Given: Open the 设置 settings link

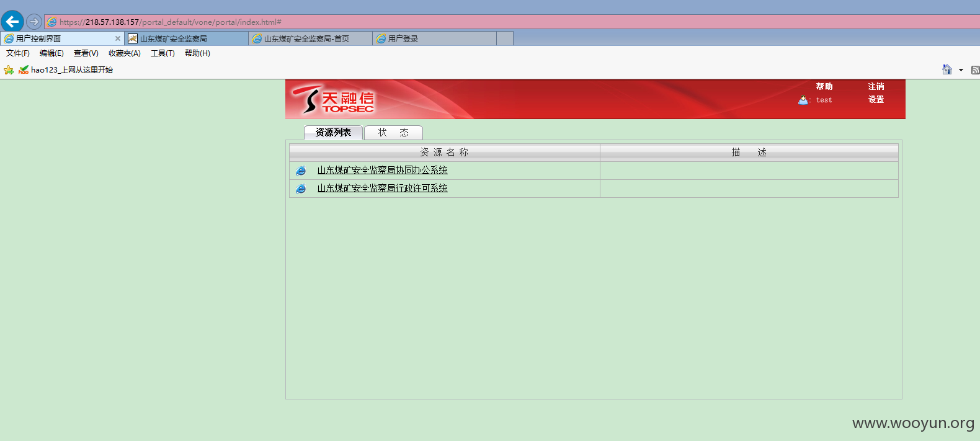Looking at the screenshot, I should coord(876,99).
